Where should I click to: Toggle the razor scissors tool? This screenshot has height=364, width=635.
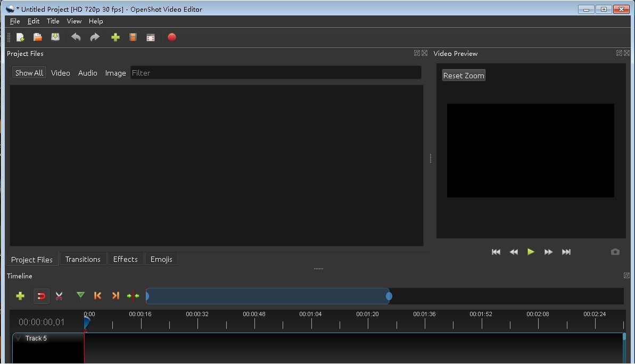[59, 296]
